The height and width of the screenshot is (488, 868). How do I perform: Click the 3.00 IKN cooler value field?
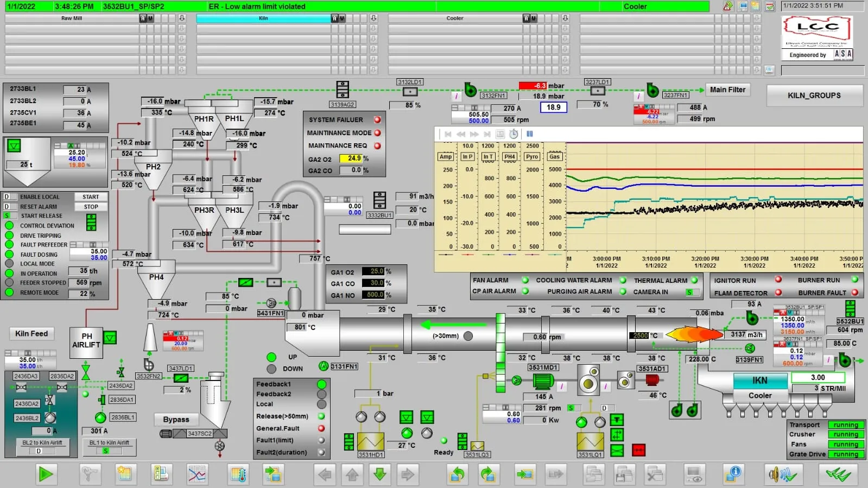click(818, 377)
